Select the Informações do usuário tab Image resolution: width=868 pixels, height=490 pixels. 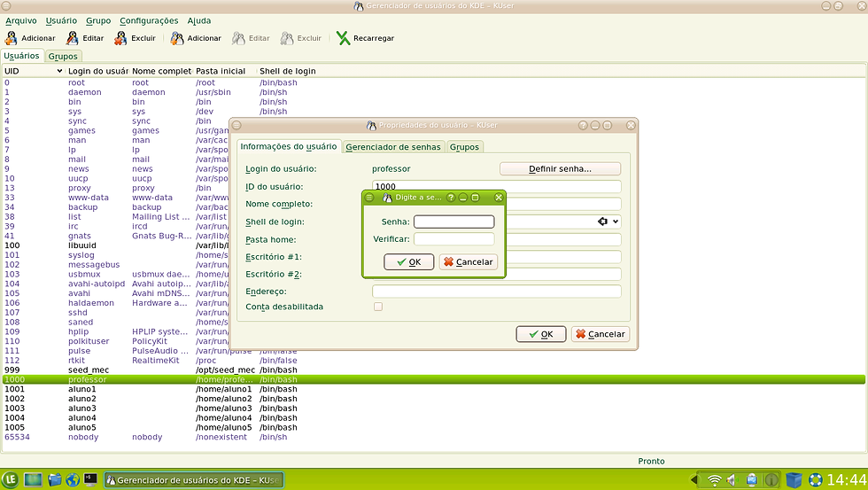click(289, 146)
